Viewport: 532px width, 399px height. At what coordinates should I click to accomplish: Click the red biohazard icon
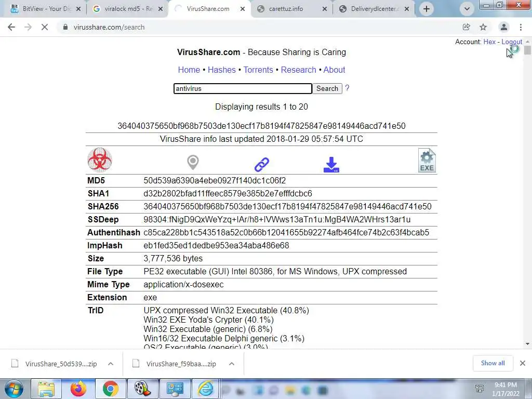pos(100,160)
